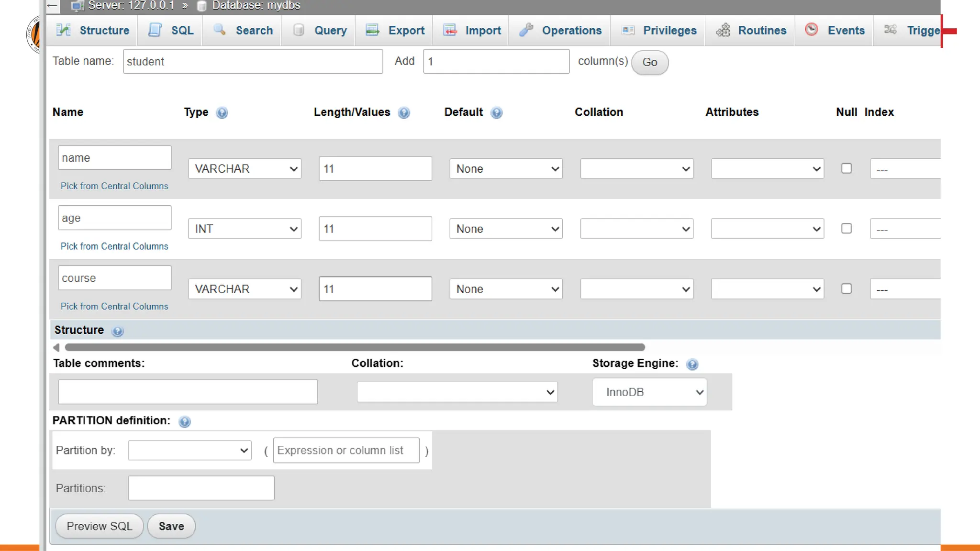Click the scrollbar left arrow
Image resolution: width=980 pixels, height=551 pixels.
pyautogui.click(x=56, y=347)
